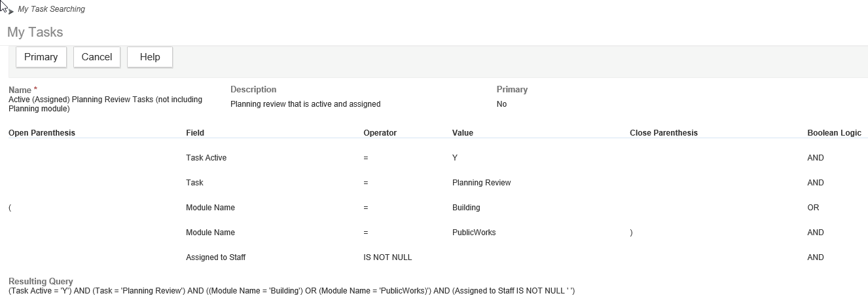
Task: Click the 'IS NOT NULL' operator
Action: [388, 257]
